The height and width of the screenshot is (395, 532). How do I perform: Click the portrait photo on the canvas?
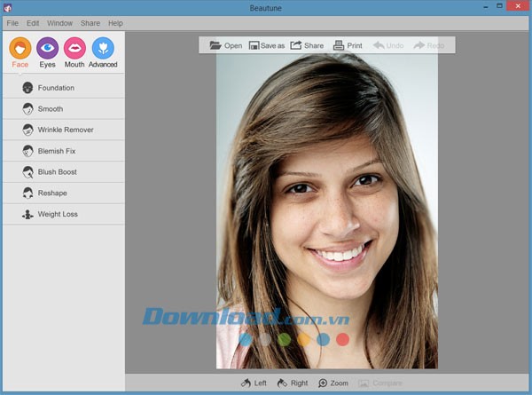(326, 213)
